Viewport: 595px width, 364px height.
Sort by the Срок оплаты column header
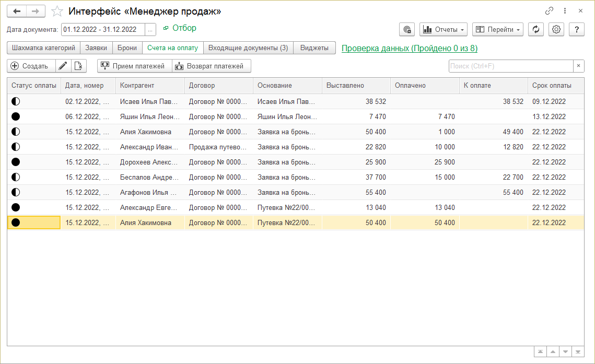tap(552, 86)
